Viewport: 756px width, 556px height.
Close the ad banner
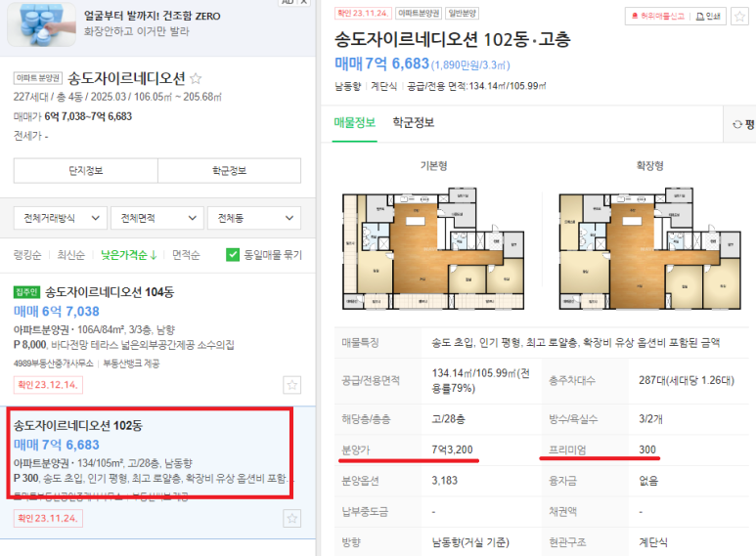(x=304, y=2)
